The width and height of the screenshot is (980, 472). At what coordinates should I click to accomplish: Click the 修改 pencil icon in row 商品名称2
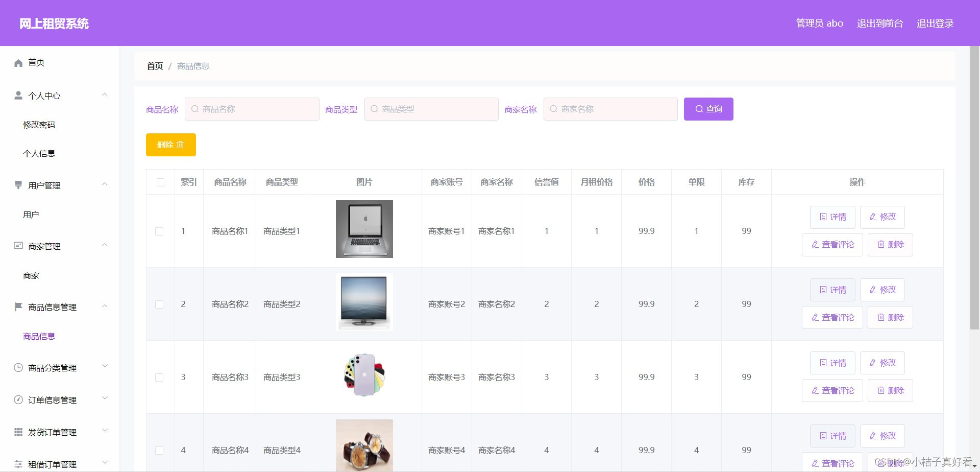click(x=873, y=290)
